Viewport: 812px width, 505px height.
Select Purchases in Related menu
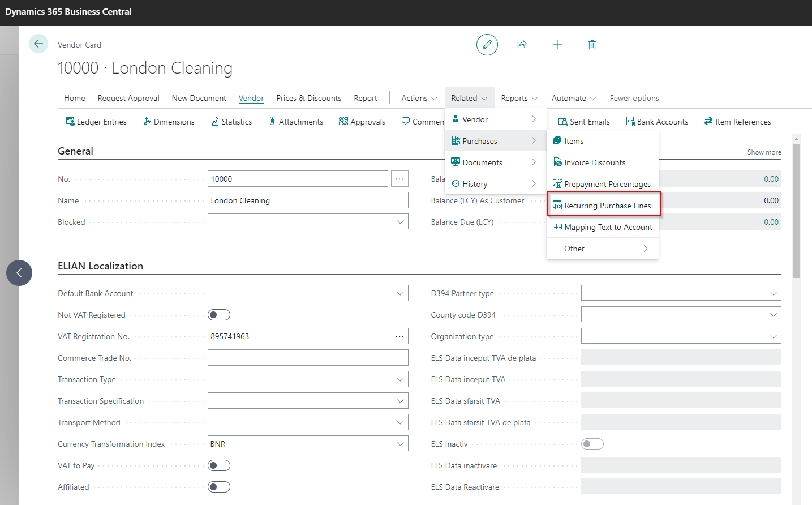pos(496,141)
